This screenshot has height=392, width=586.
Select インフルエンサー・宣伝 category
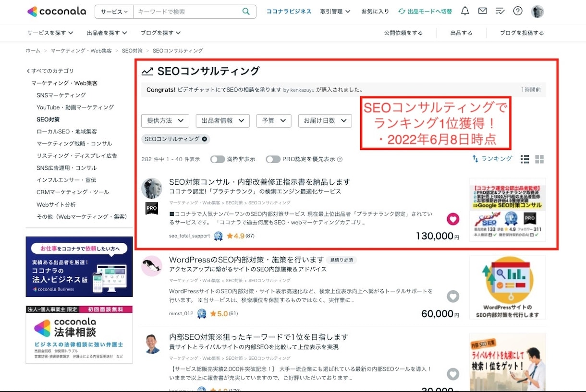[66, 180]
